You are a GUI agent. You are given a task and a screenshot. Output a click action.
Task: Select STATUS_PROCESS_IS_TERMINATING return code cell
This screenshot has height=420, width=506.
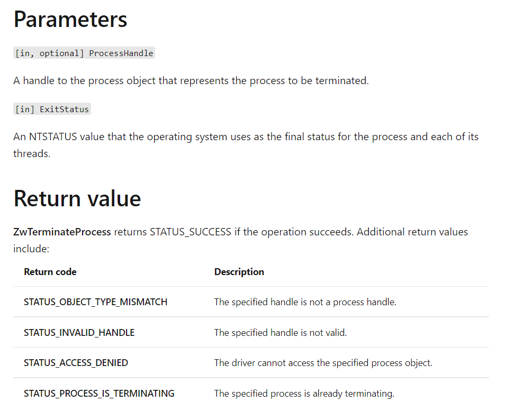(x=99, y=394)
